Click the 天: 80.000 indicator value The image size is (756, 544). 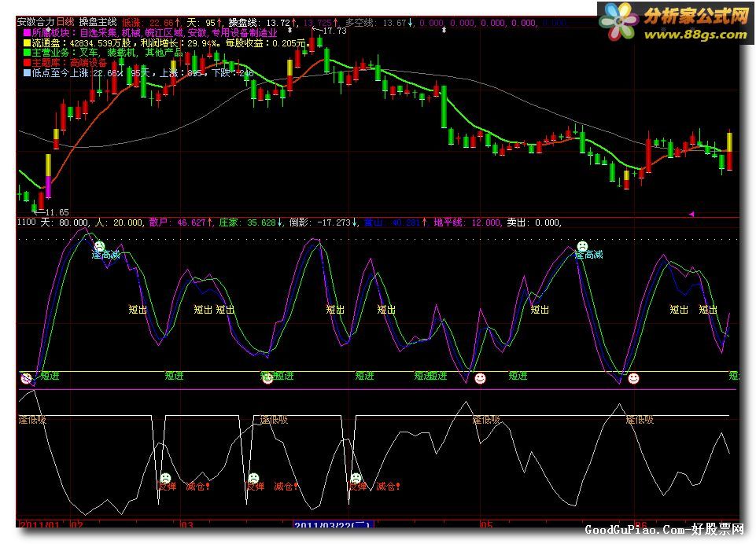click(65, 222)
